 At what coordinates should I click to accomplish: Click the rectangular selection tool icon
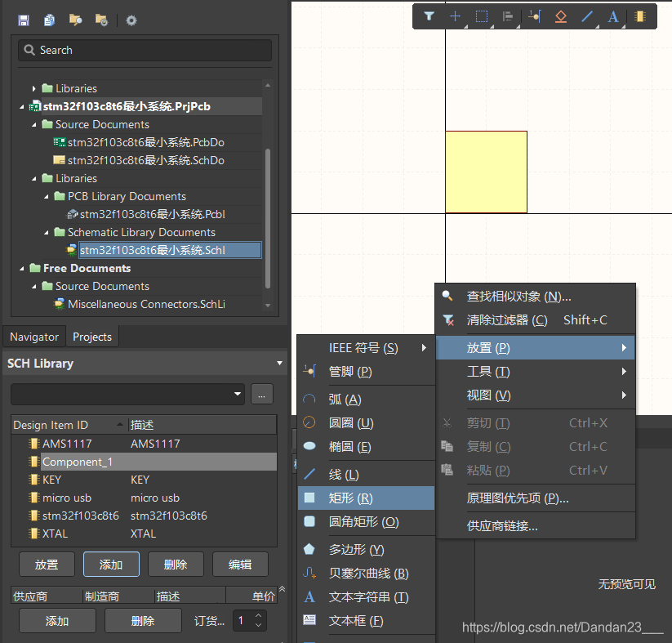[x=482, y=16]
